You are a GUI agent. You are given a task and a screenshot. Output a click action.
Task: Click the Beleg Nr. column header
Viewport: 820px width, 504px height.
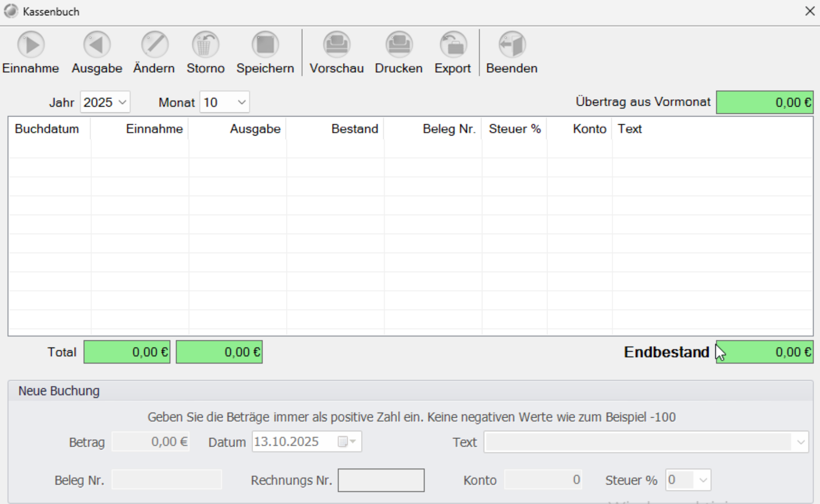coord(433,129)
